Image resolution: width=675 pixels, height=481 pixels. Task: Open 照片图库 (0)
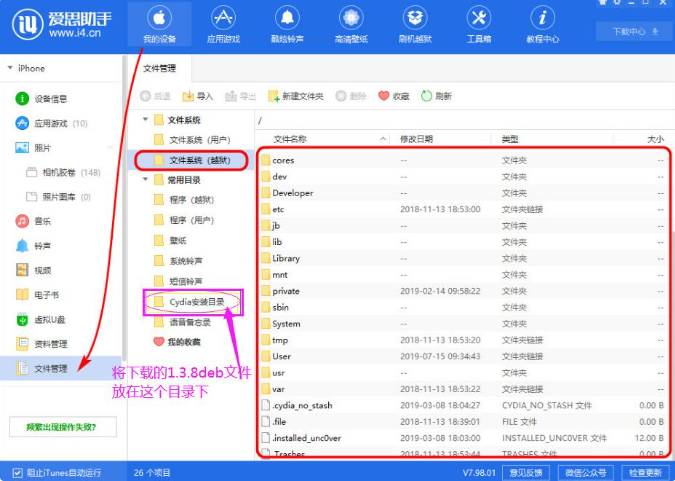(59, 197)
